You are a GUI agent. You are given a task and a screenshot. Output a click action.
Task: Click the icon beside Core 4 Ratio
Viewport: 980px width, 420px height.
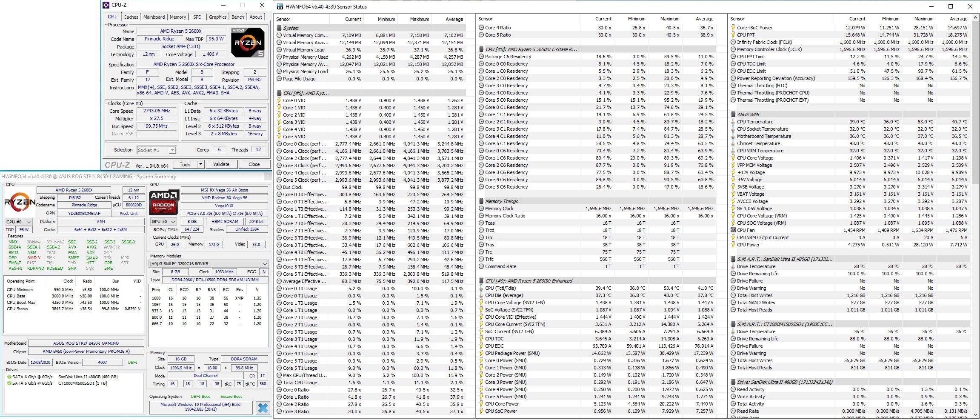coord(481,28)
